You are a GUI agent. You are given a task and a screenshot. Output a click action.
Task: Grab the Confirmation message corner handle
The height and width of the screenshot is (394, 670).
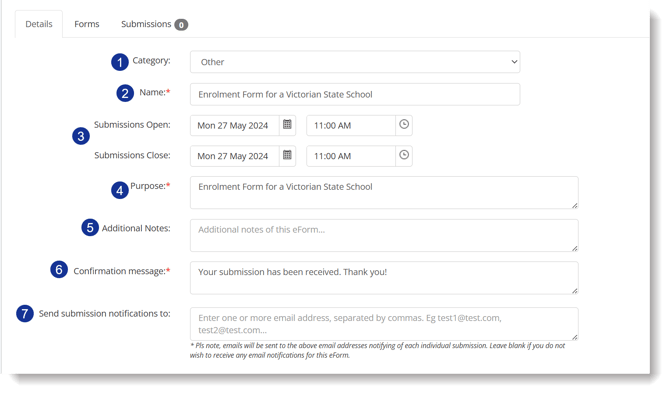point(575,291)
